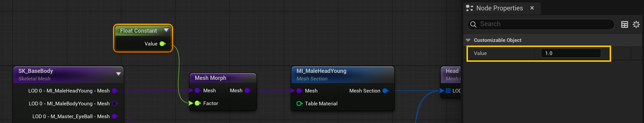Click the Float Constant Value output pin
The height and width of the screenshot is (123, 644).
click(163, 44)
